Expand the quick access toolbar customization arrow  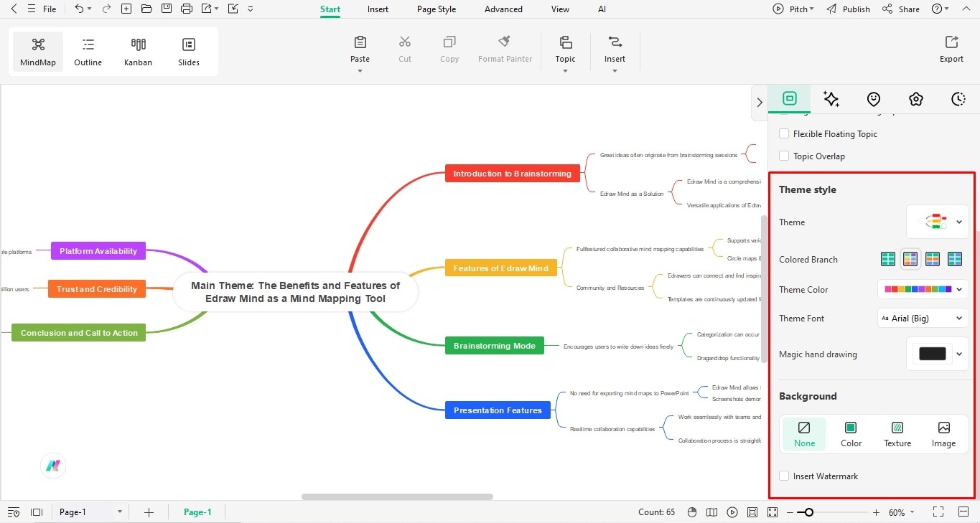coord(250,9)
